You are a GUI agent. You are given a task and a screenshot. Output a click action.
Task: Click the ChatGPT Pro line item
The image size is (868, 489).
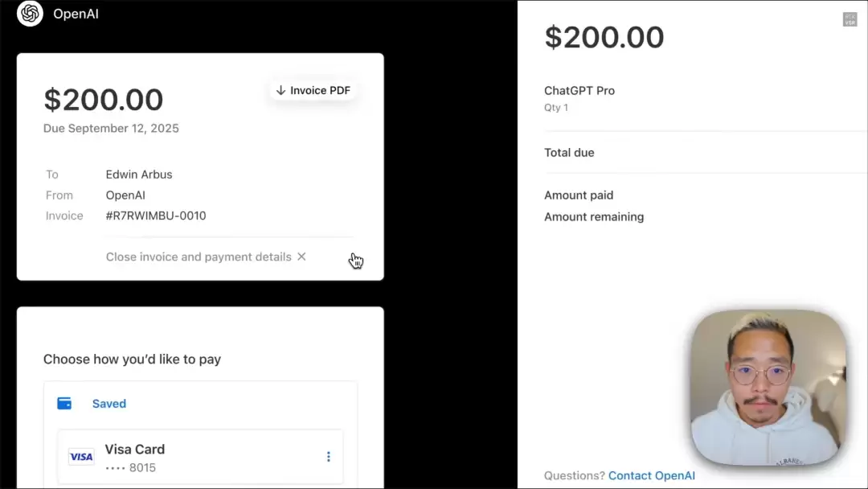pos(579,91)
